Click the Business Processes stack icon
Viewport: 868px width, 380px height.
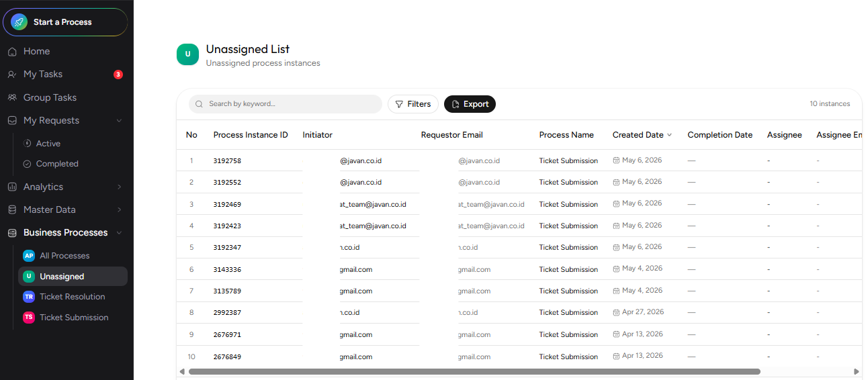pyautogui.click(x=12, y=233)
